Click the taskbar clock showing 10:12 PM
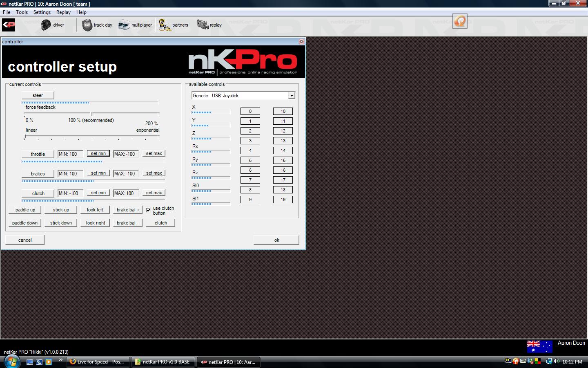 (572, 362)
